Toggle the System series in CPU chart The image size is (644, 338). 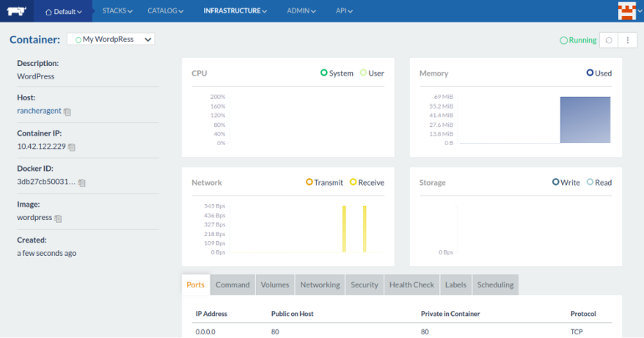[337, 73]
